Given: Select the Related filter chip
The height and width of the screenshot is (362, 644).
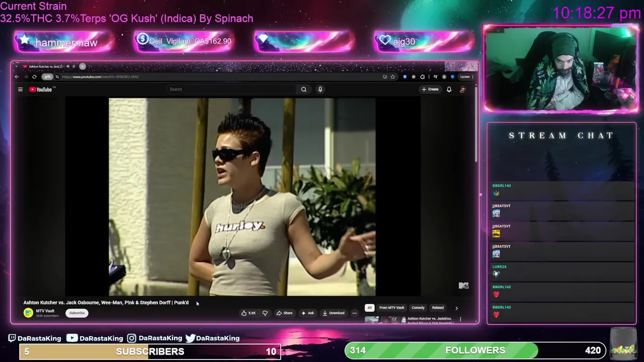Looking at the screenshot, I should click(438, 308).
